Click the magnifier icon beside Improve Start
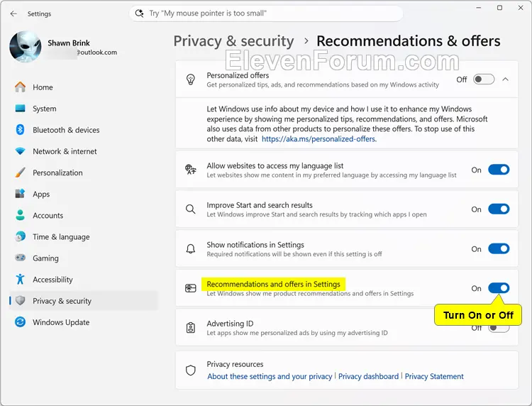The width and height of the screenshot is (532, 406). pyautogui.click(x=191, y=209)
